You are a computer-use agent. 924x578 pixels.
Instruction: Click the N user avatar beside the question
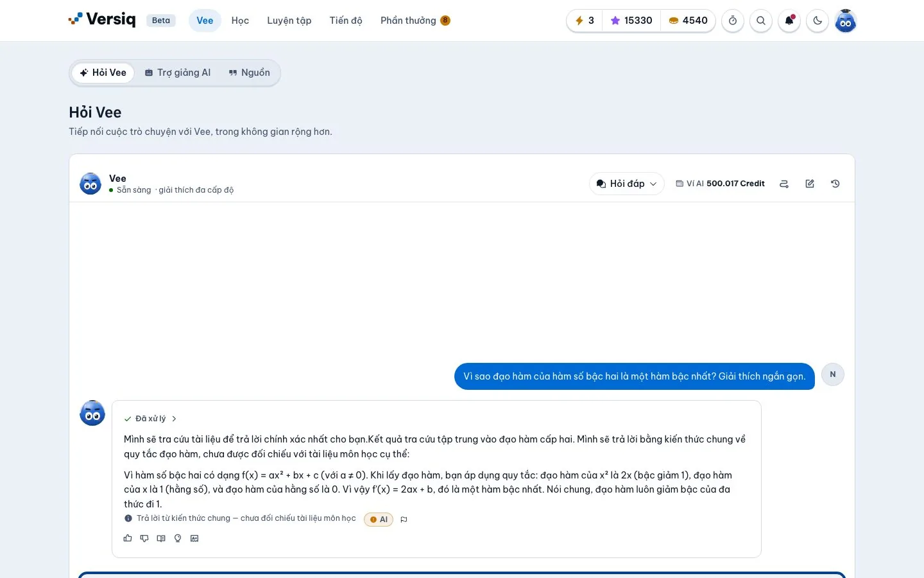(833, 374)
